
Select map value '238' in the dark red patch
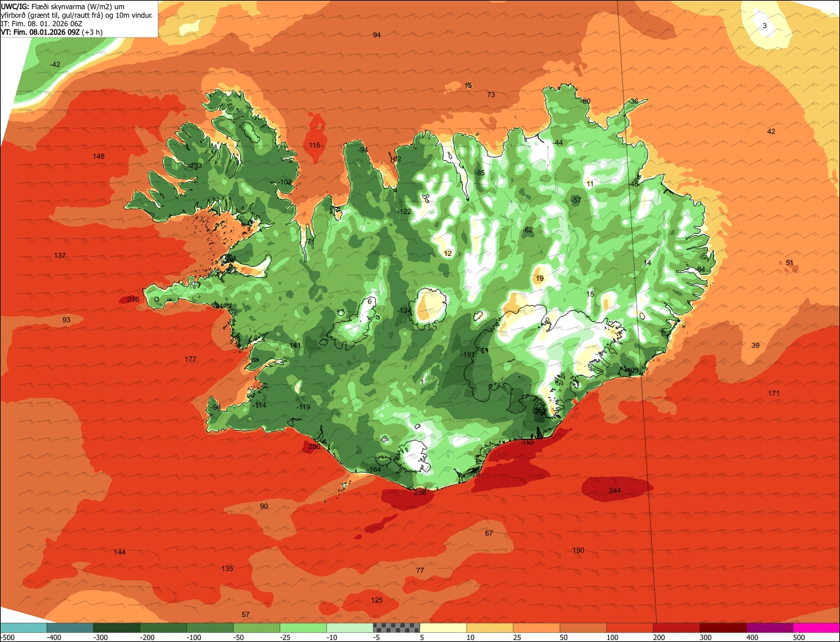(x=420, y=492)
